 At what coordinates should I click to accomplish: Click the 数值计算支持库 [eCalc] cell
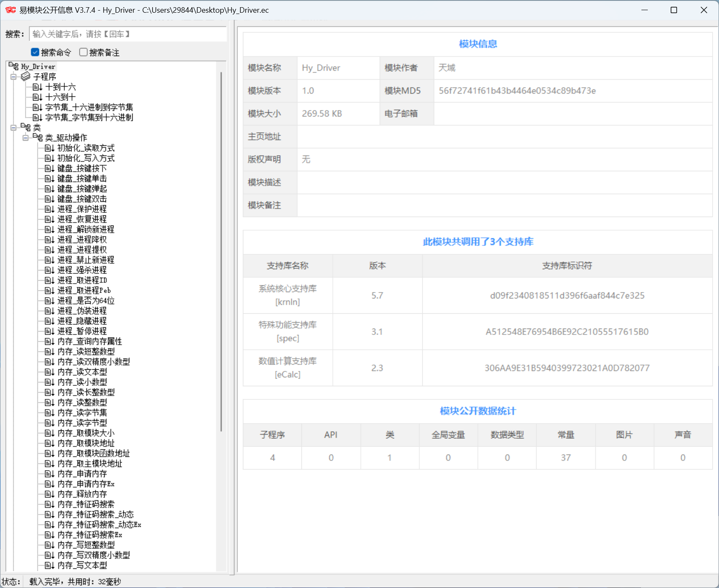(x=288, y=368)
